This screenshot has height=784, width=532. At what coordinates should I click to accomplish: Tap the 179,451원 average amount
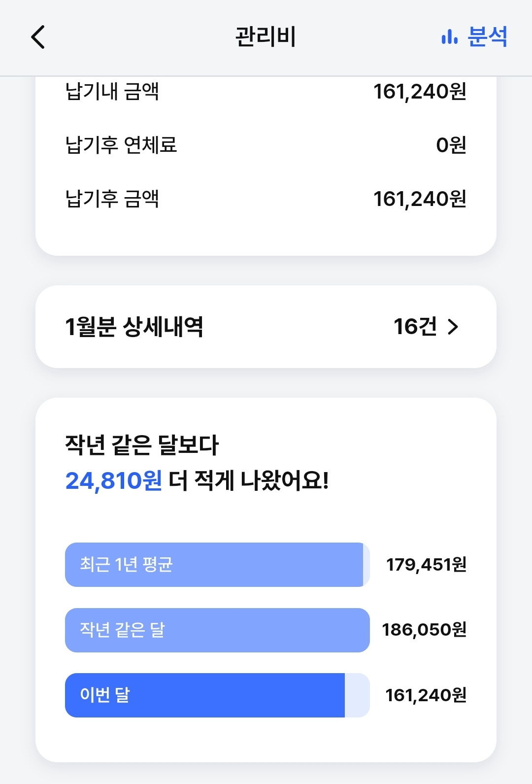tap(426, 565)
